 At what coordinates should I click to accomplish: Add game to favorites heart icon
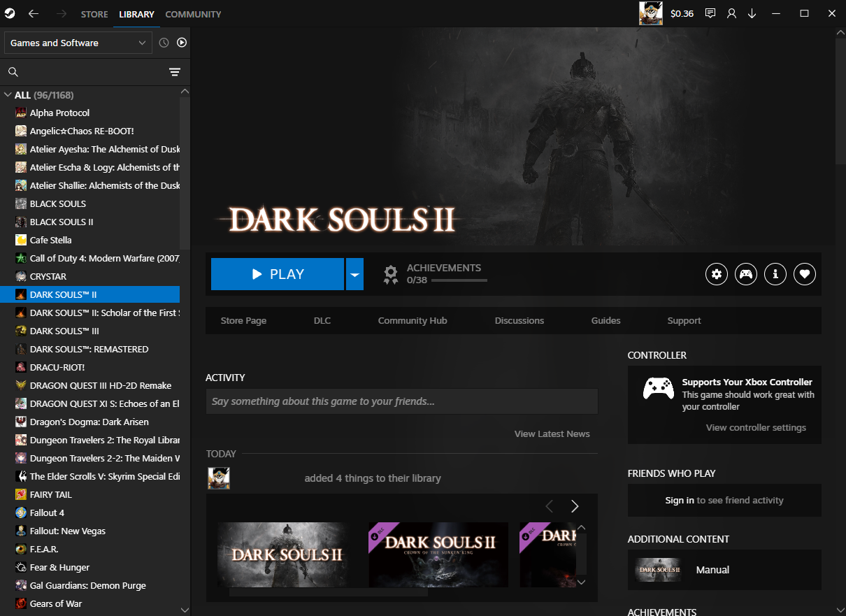click(x=805, y=274)
